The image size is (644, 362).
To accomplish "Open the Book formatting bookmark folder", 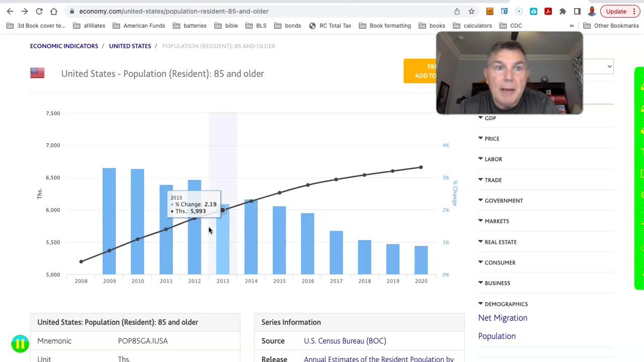I will (x=385, y=26).
